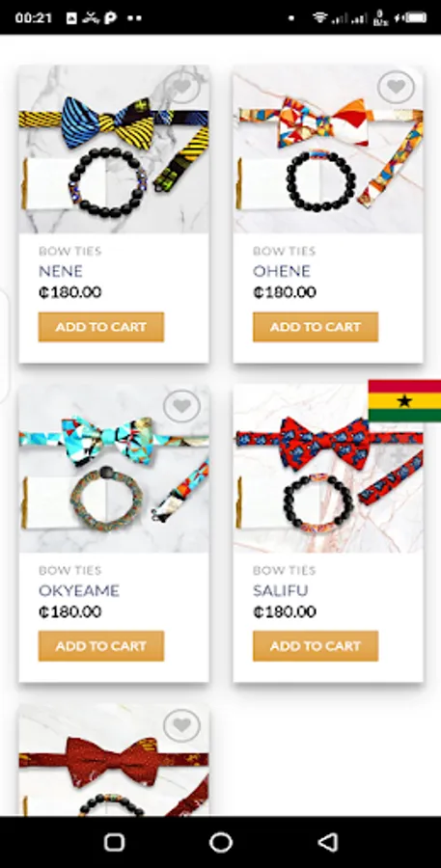The image size is (441, 868).
Task: View the SALIFU red bow tie image
Action: (x=328, y=469)
